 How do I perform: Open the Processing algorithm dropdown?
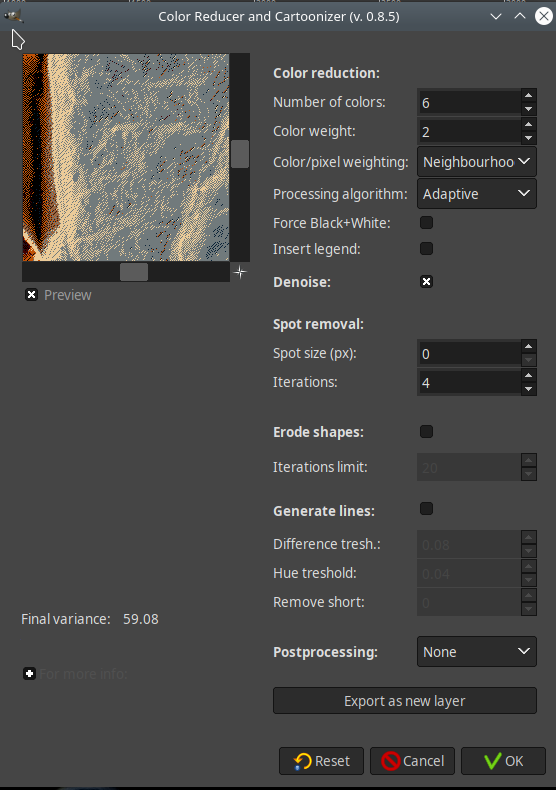(x=477, y=194)
